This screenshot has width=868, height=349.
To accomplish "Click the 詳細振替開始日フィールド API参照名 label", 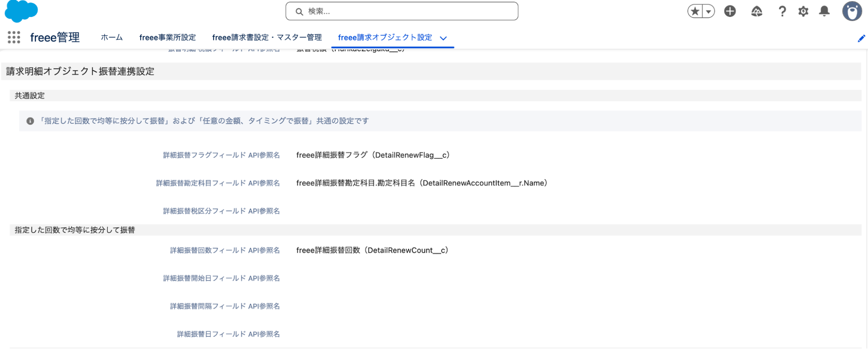I will [221, 278].
